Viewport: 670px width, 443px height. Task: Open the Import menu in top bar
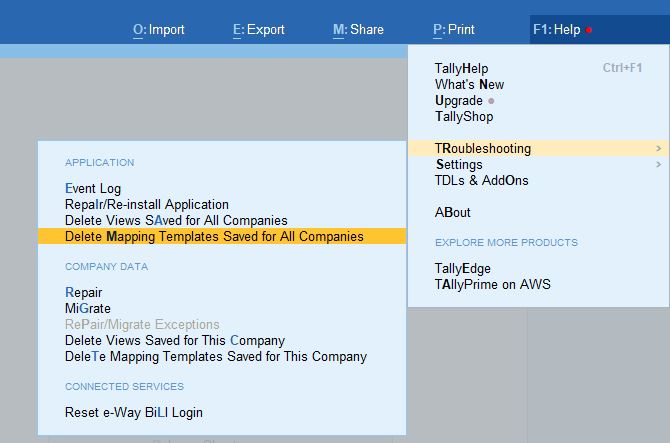[159, 30]
